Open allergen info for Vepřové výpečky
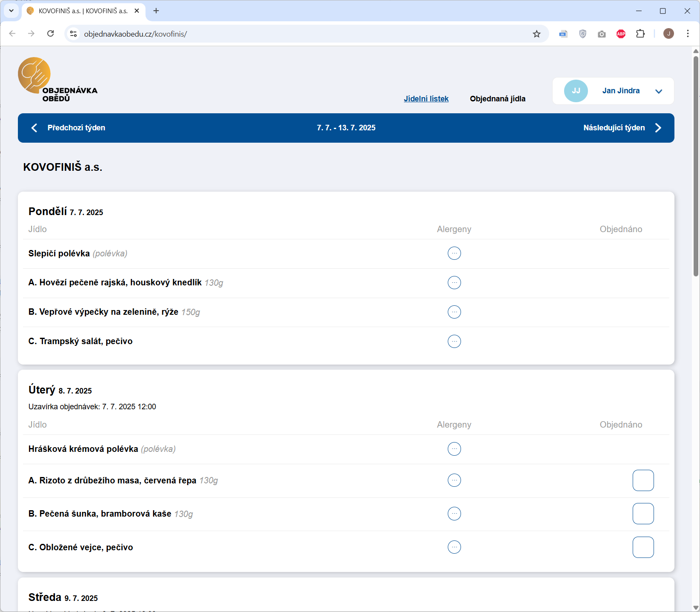Screen dimensions: 700x612 pyautogui.click(x=454, y=312)
